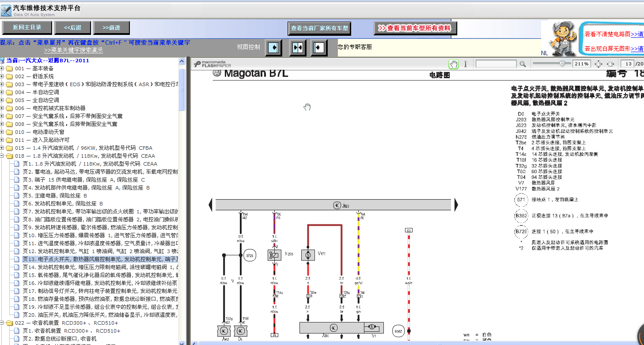Click the view control expand-right arrow icon
This screenshot has width=644, height=345.
click(274, 47)
